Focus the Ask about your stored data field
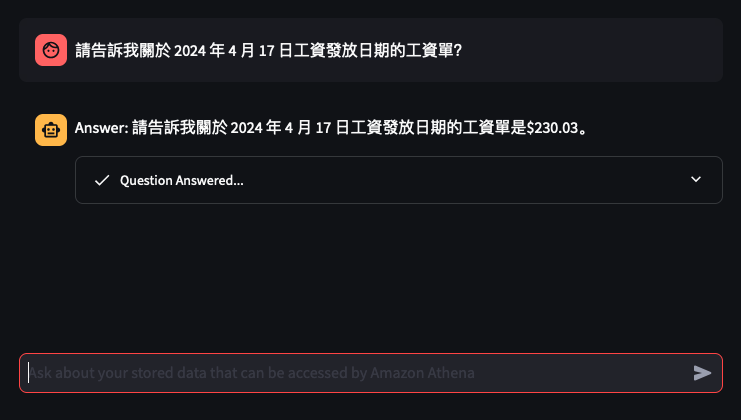This screenshot has height=420, width=741. click(371, 373)
